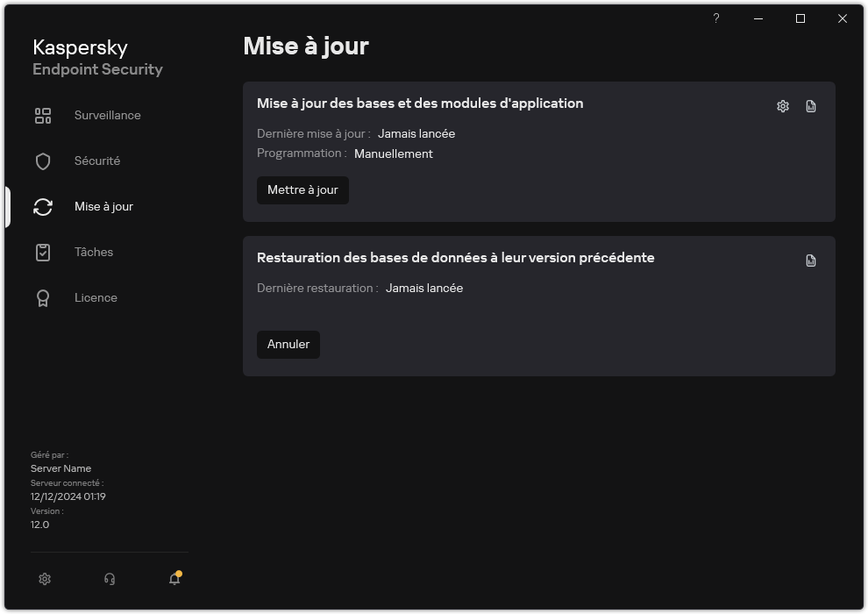Open help with the question mark icon
The height and width of the screenshot is (614, 868).
pos(715,18)
